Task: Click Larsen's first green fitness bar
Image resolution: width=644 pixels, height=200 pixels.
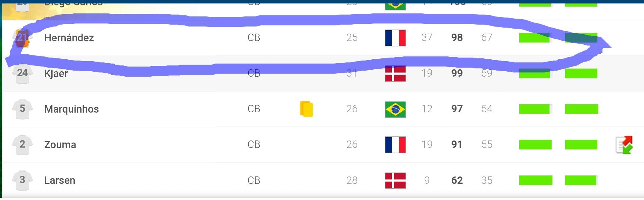Action: (x=536, y=180)
